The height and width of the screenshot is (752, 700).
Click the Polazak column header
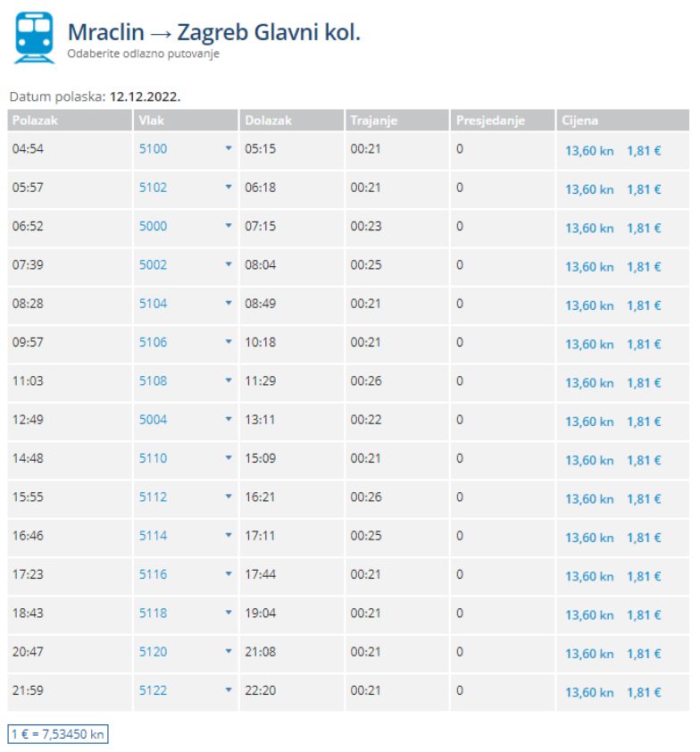click(x=70, y=121)
